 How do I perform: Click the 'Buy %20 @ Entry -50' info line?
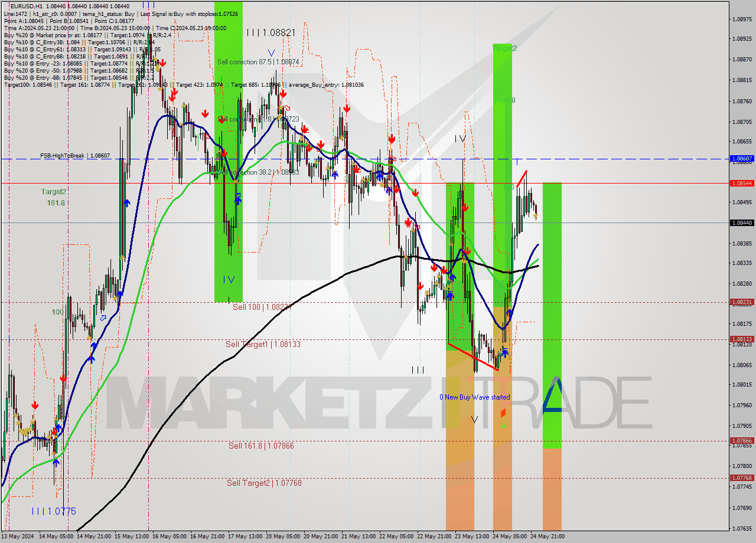(79, 70)
